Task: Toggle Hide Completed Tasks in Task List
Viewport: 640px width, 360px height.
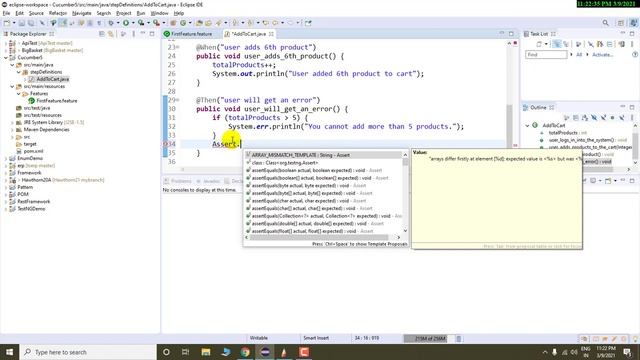Action: point(591,44)
